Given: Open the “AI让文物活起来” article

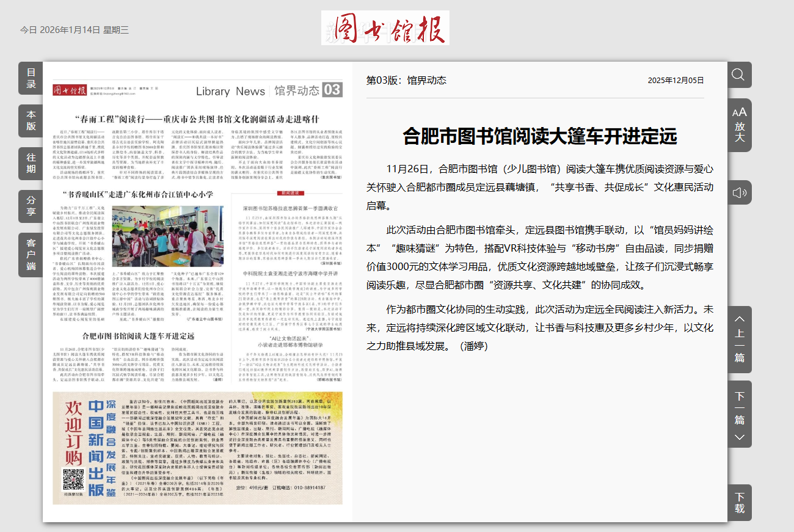Looking at the screenshot, I should pyautogui.click(x=286, y=342).
